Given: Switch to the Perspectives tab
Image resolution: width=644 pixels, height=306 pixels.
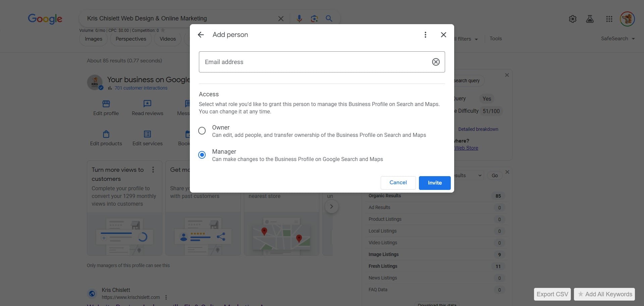Looking at the screenshot, I should (131, 39).
